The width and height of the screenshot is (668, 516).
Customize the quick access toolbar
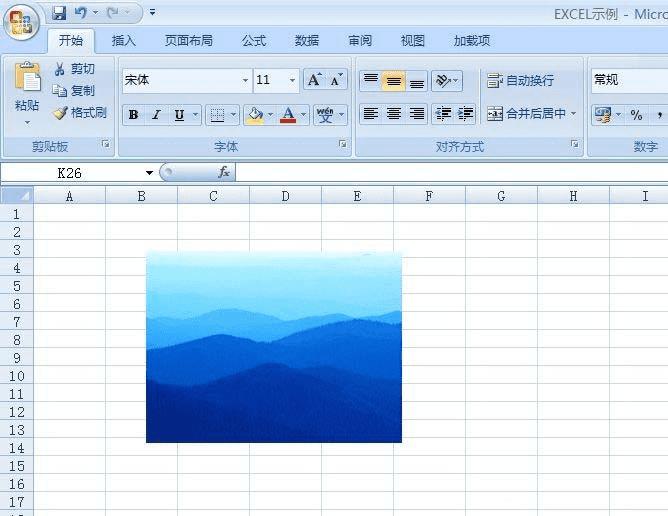[152, 13]
